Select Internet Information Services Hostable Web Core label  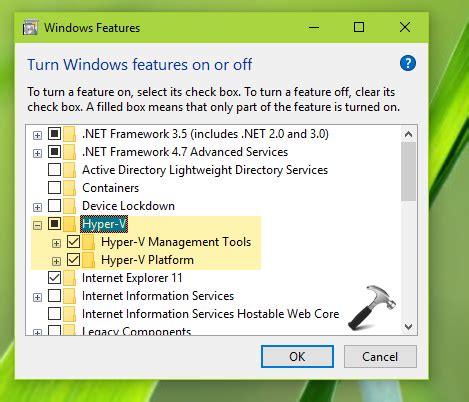click(x=210, y=314)
